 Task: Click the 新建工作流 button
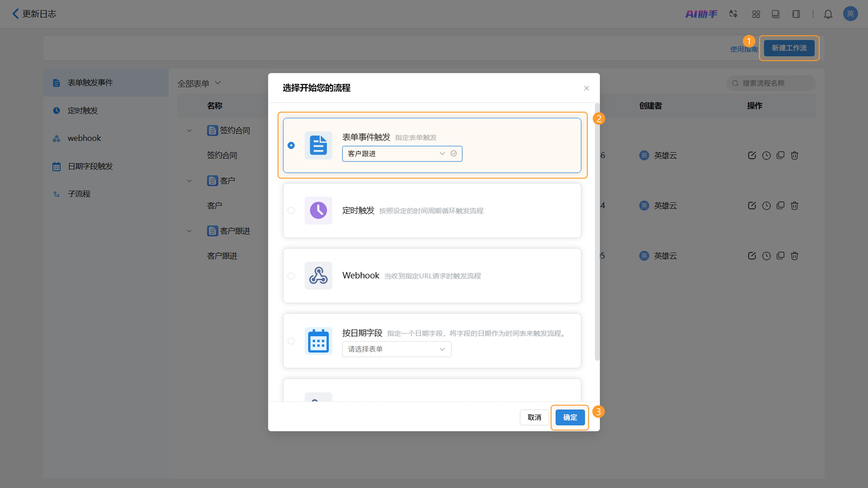tap(789, 48)
